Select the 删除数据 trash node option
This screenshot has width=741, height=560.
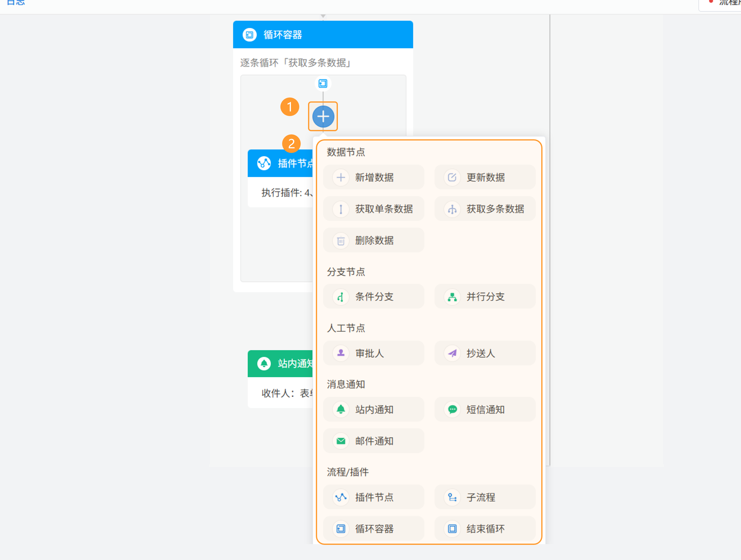[x=374, y=240]
